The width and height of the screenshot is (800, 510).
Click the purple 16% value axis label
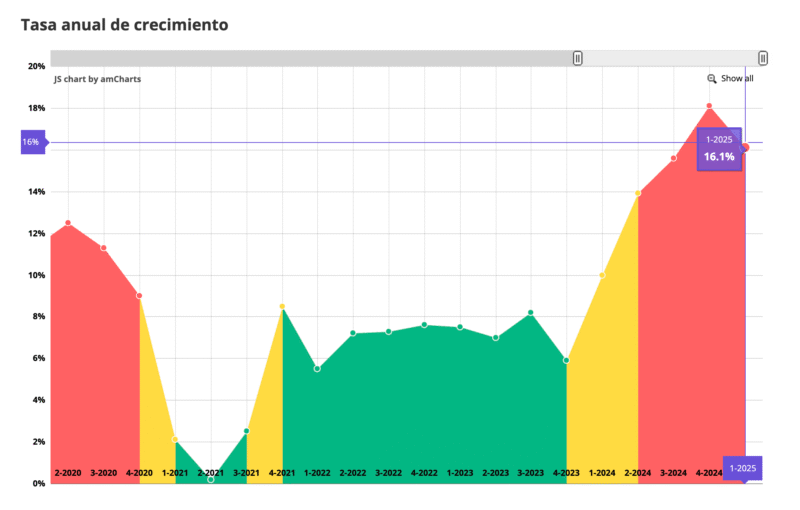tap(31, 142)
